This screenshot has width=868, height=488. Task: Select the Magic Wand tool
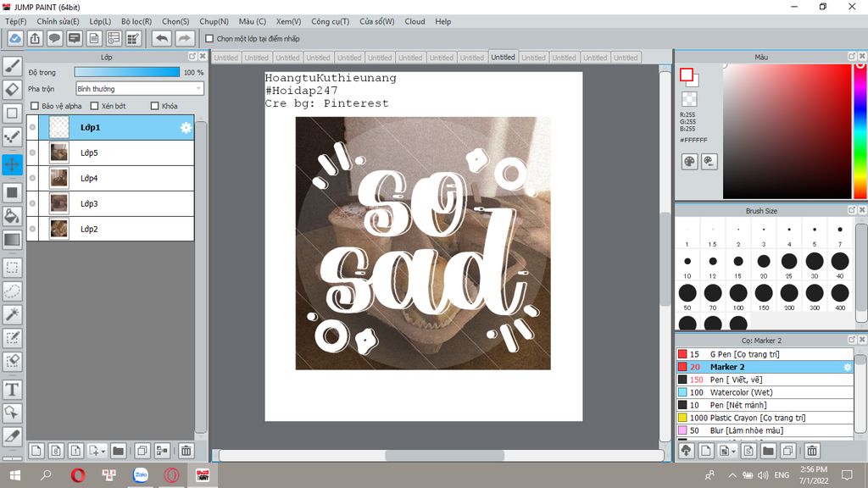click(12, 314)
